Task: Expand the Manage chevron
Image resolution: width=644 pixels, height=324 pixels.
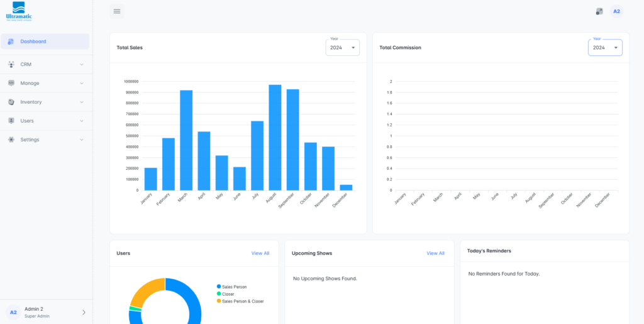Action: click(82, 84)
